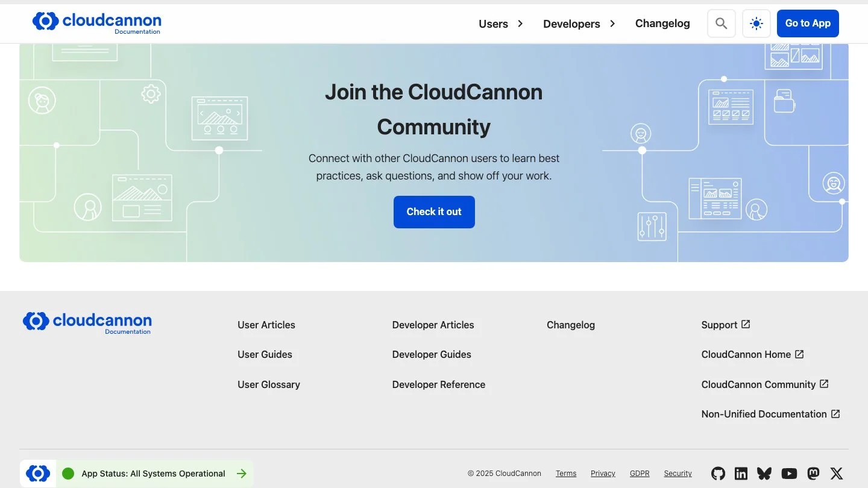Click the arrow in App Status bar
This screenshot has height=488, width=868.
pos(242,474)
